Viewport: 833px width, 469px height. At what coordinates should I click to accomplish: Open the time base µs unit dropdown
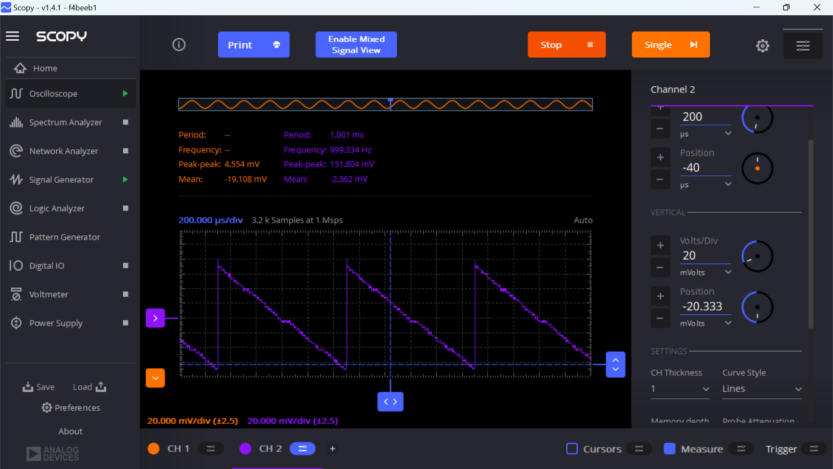coord(706,134)
